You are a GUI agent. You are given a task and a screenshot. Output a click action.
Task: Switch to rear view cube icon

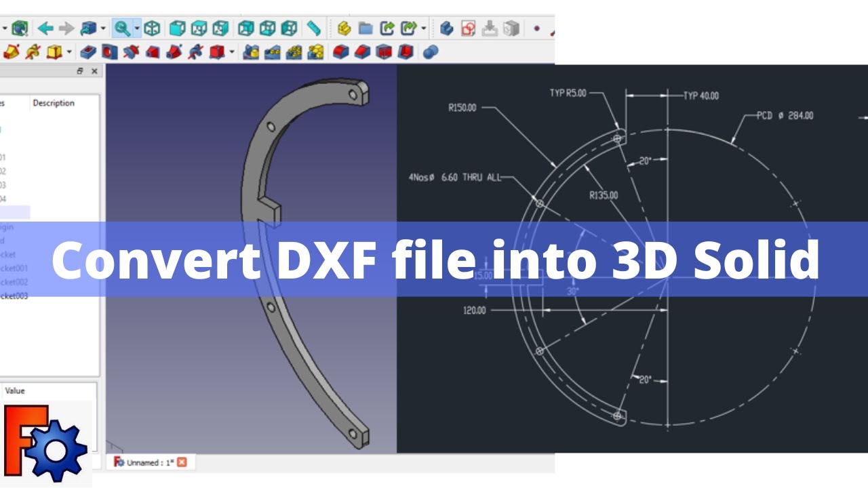point(245,28)
